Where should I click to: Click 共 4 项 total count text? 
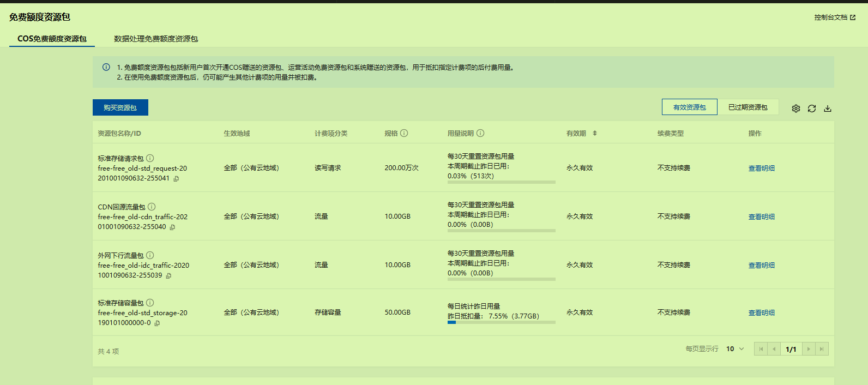(108, 351)
